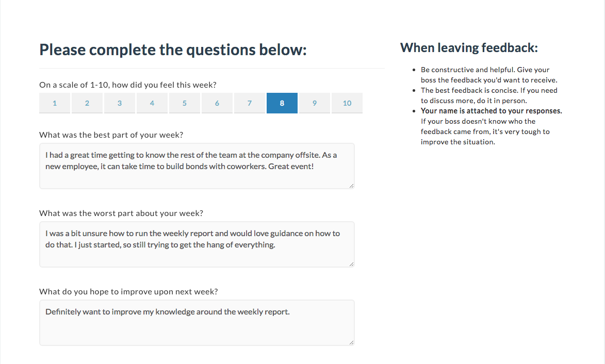
Task: Pick rating 4 on the scale
Action: tap(152, 103)
